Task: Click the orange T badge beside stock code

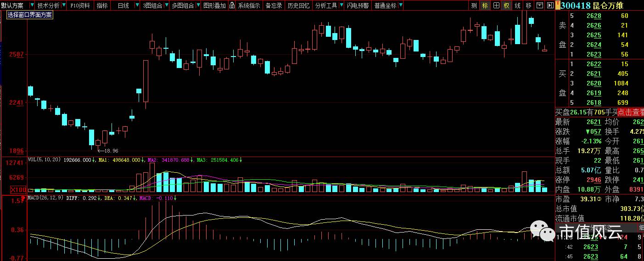Action: (558, 6)
